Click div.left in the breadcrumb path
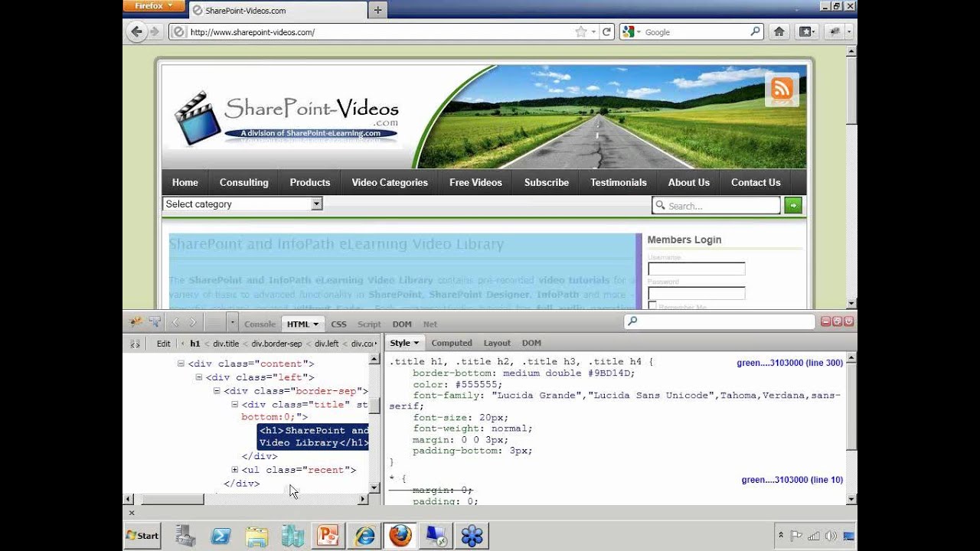Image resolution: width=980 pixels, height=551 pixels. [326, 344]
